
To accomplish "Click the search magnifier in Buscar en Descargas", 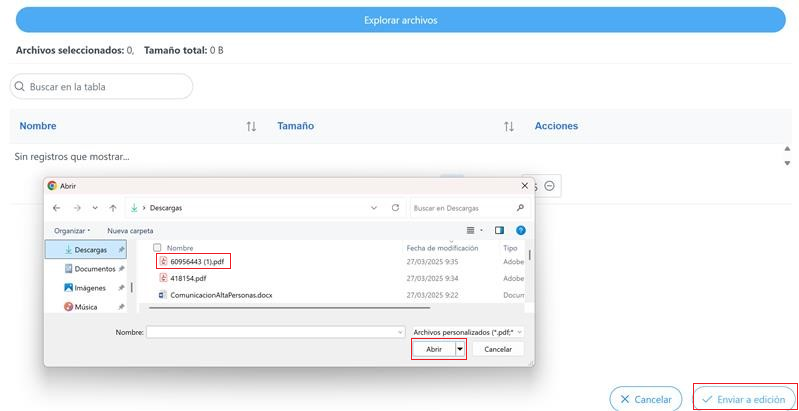I will [520, 208].
